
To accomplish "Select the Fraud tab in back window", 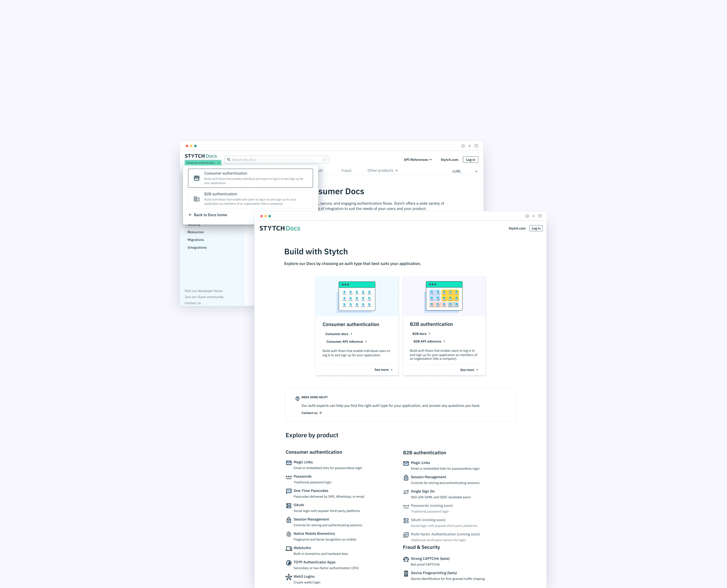I will 346,170.
